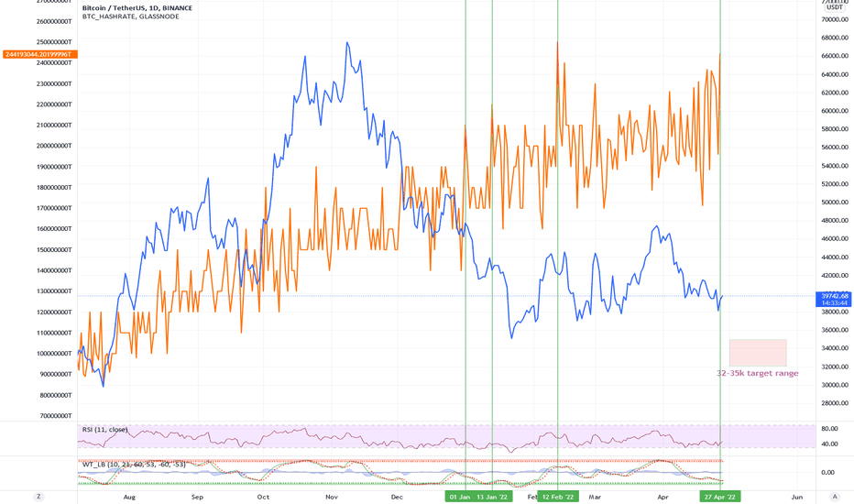Select the 27 Apr '22 date marker
This screenshot has height=504, width=854.
[x=720, y=497]
